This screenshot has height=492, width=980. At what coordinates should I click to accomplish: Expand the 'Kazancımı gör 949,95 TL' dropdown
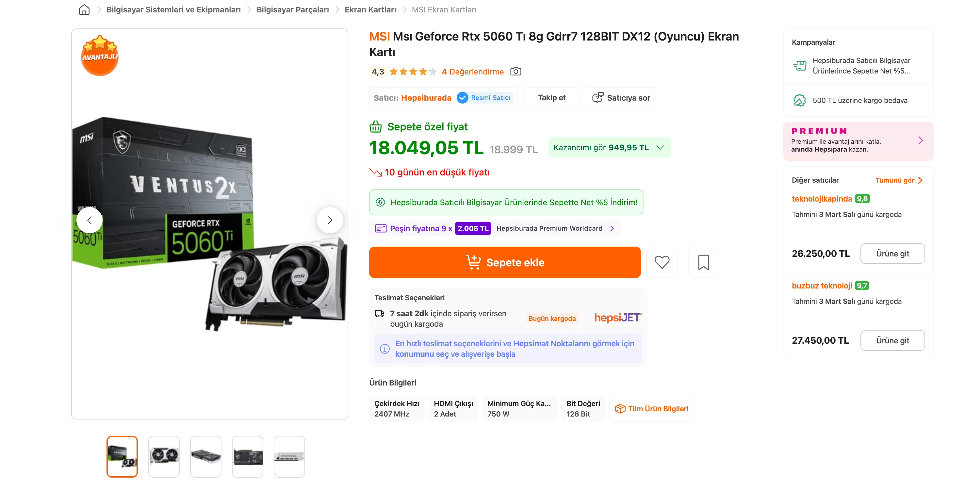click(660, 148)
